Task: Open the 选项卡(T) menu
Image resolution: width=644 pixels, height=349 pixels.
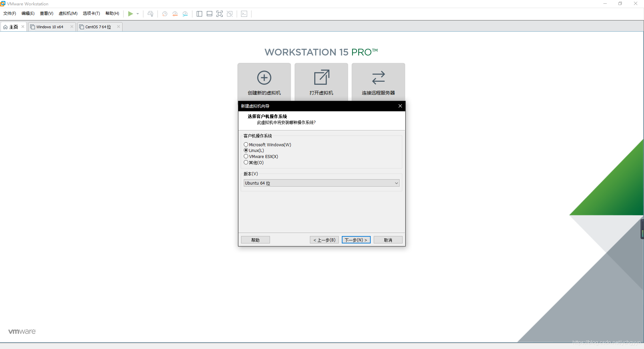Action: [x=91, y=13]
